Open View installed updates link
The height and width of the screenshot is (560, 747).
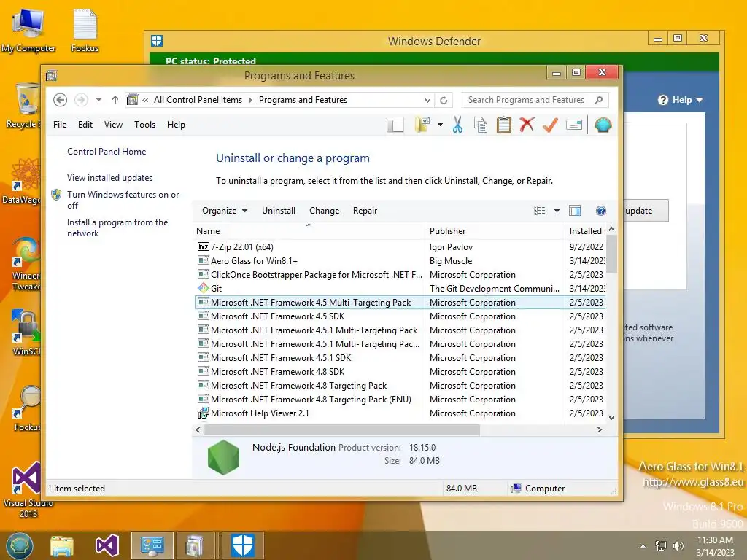point(109,178)
